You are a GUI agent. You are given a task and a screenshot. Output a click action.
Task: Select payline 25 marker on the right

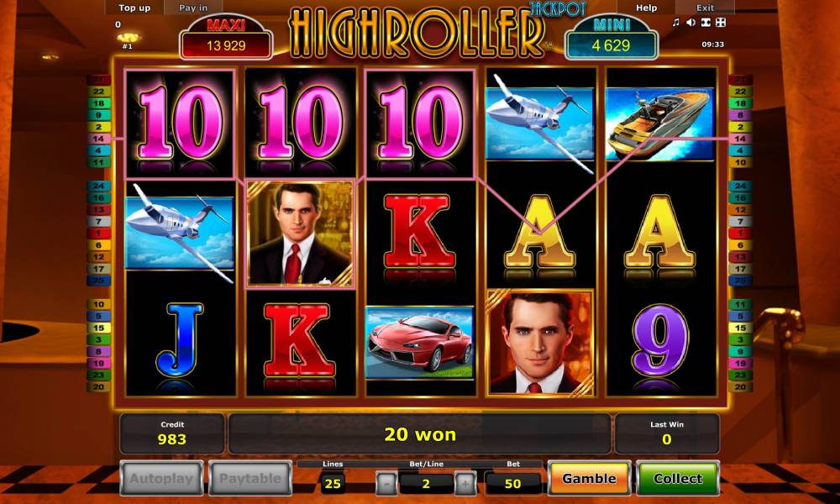[x=740, y=280]
